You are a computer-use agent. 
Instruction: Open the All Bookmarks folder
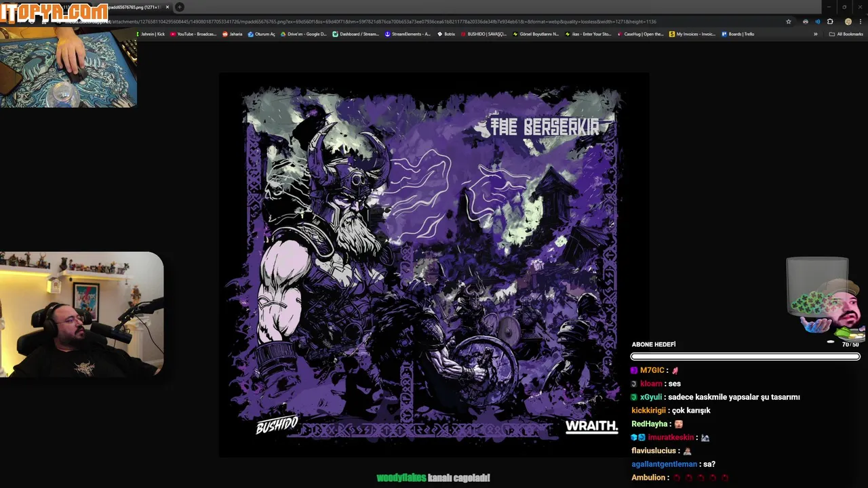[846, 34]
